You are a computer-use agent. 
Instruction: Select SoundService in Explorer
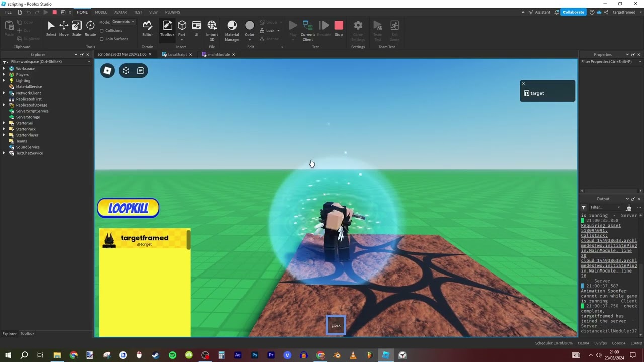click(x=27, y=147)
